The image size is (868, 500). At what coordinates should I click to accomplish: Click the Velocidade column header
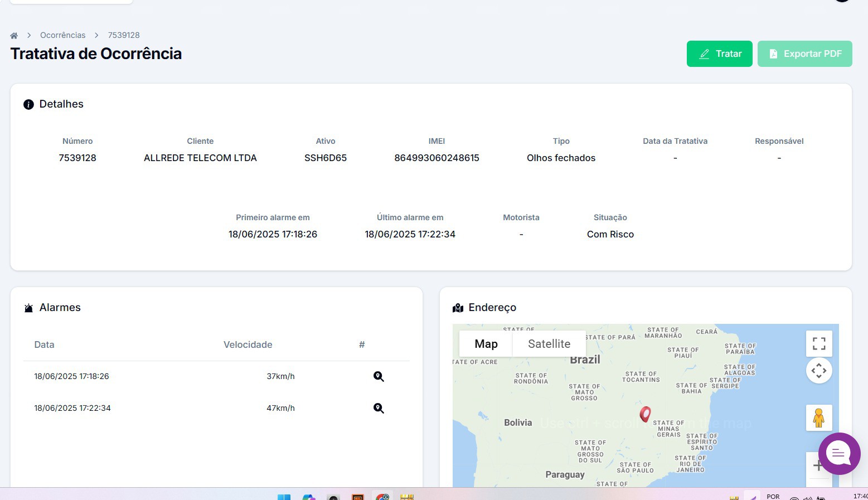click(x=248, y=344)
